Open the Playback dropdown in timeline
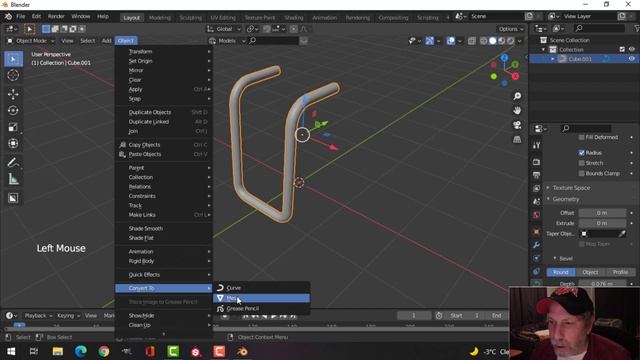This screenshot has width=640, height=360. click(x=38, y=316)
